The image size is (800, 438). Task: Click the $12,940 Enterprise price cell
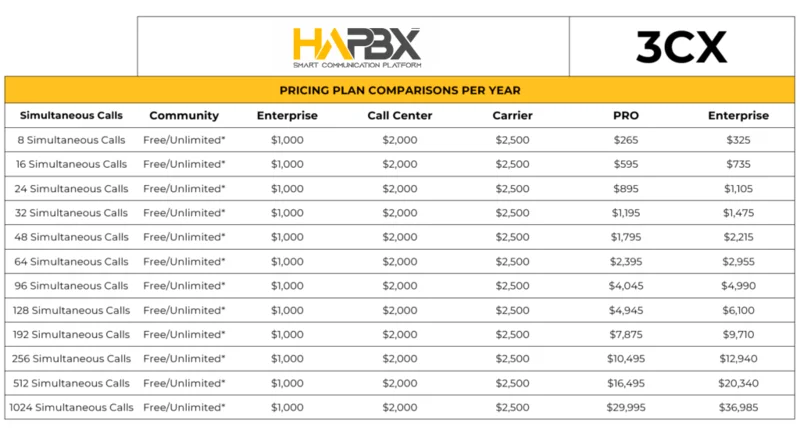click(738, 359)
